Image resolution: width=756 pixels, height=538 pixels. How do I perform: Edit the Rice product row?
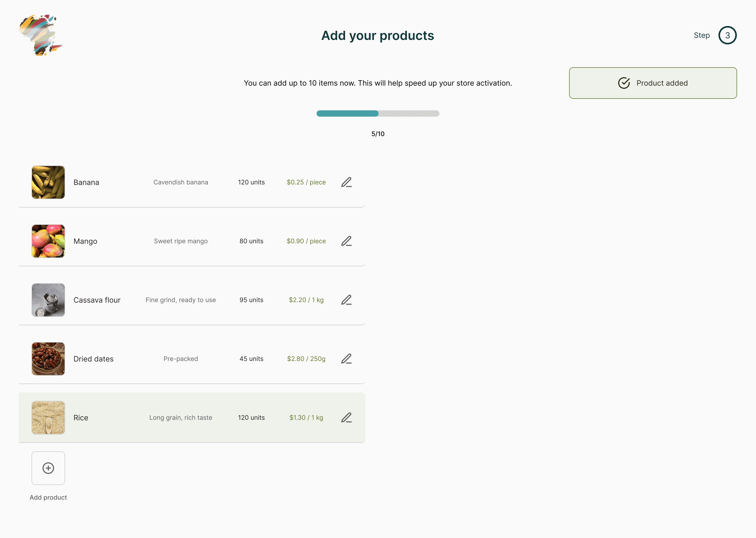click(x=346, y=418)
